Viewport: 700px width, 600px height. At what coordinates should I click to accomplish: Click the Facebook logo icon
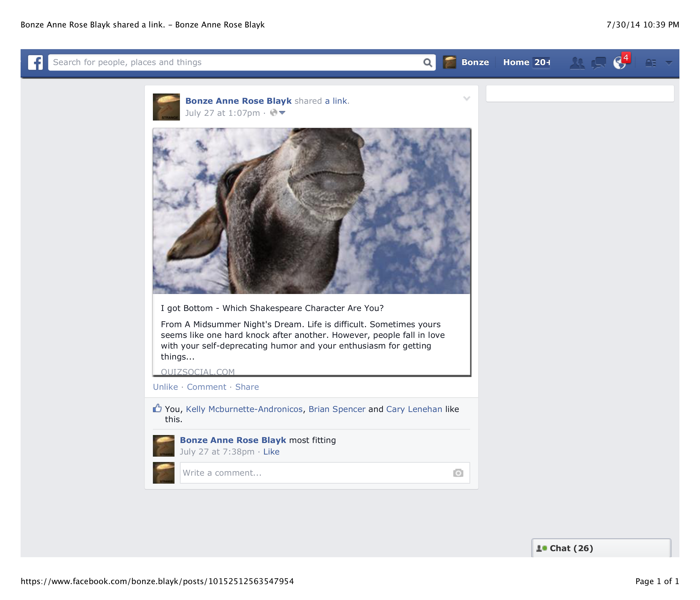(x=35, y=63)
